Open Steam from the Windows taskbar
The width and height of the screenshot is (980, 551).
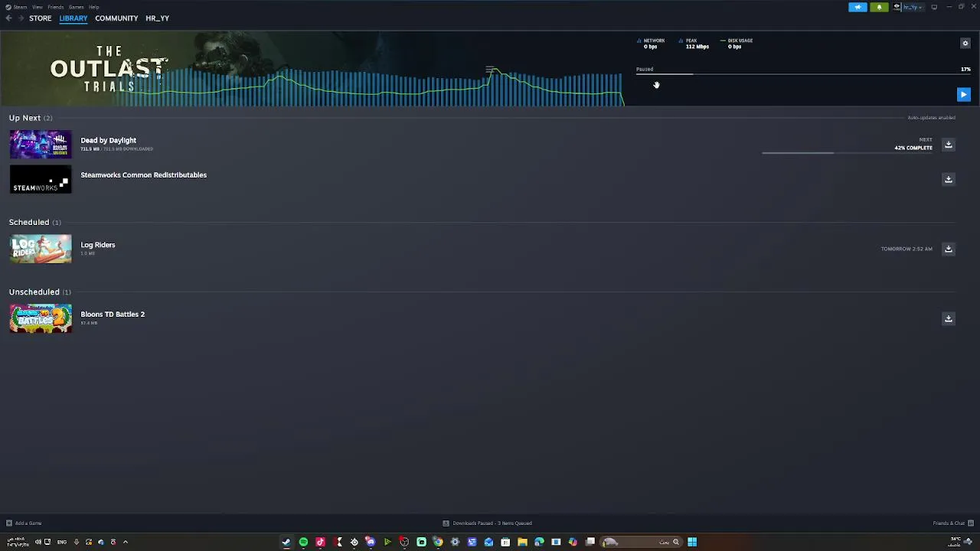(286, 542)
